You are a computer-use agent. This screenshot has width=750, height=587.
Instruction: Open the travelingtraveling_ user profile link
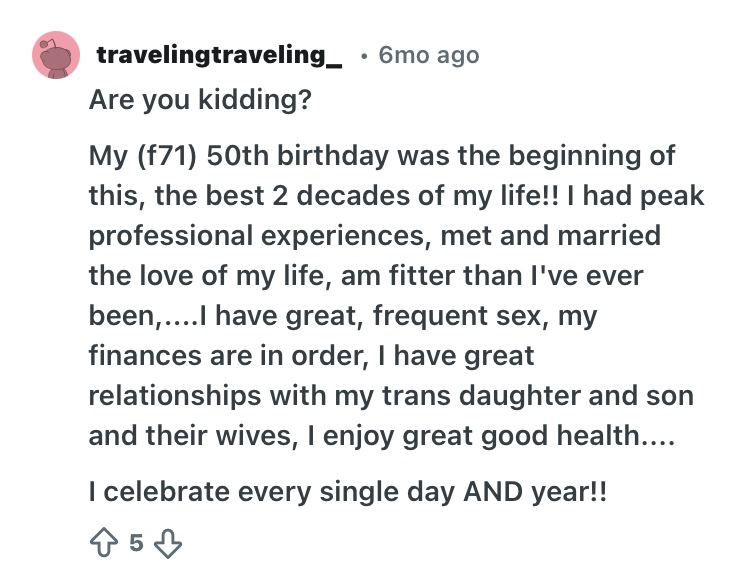coord(219,55)
